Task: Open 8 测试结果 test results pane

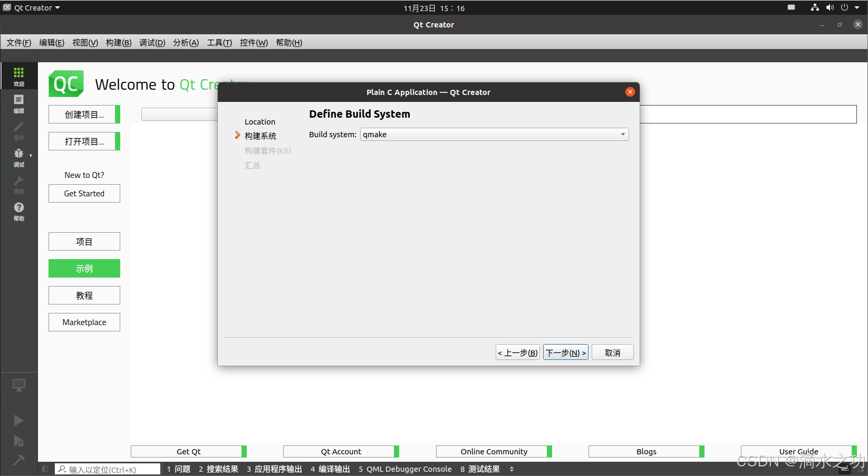Action: coord(480,469)
